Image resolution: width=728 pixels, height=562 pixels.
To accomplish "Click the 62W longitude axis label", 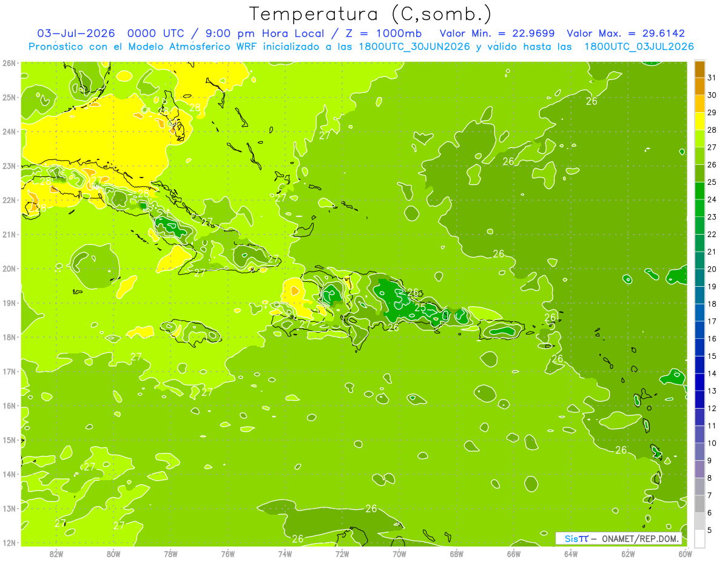I will (629, 554).
